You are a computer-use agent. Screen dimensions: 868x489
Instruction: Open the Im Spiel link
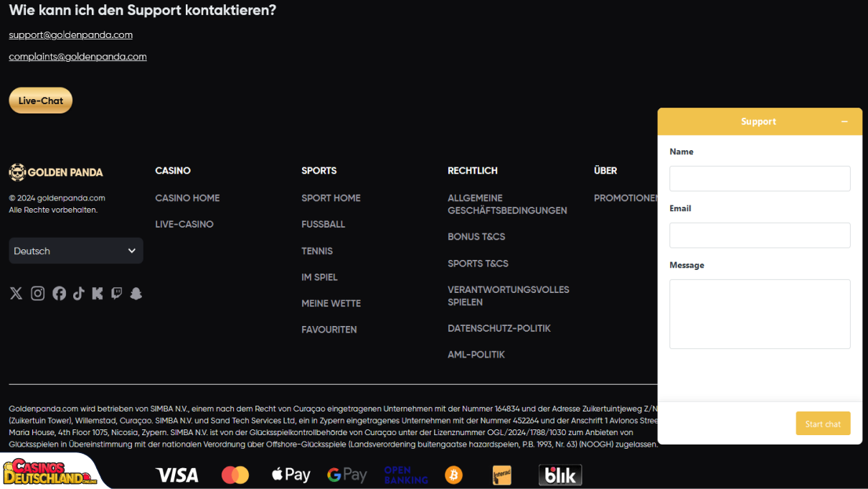[x=319, y=277]
